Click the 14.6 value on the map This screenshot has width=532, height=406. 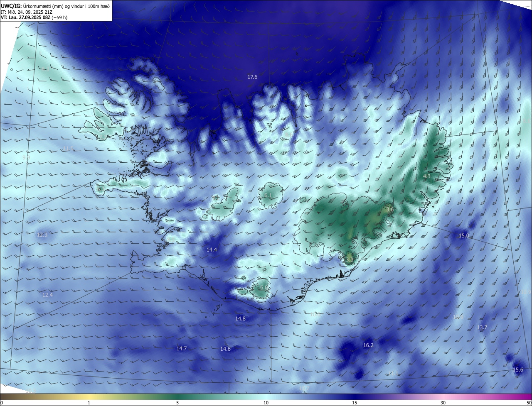coord(225,349)
